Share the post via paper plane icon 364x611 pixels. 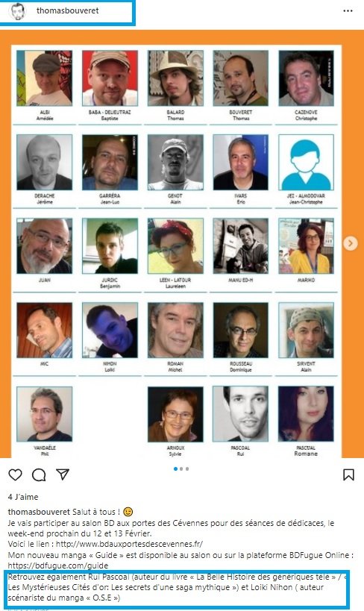point(63,474)
